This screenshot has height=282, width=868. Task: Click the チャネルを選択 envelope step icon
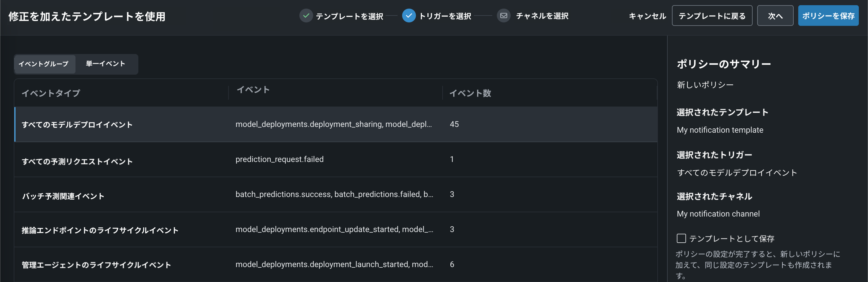click(503, 16)
